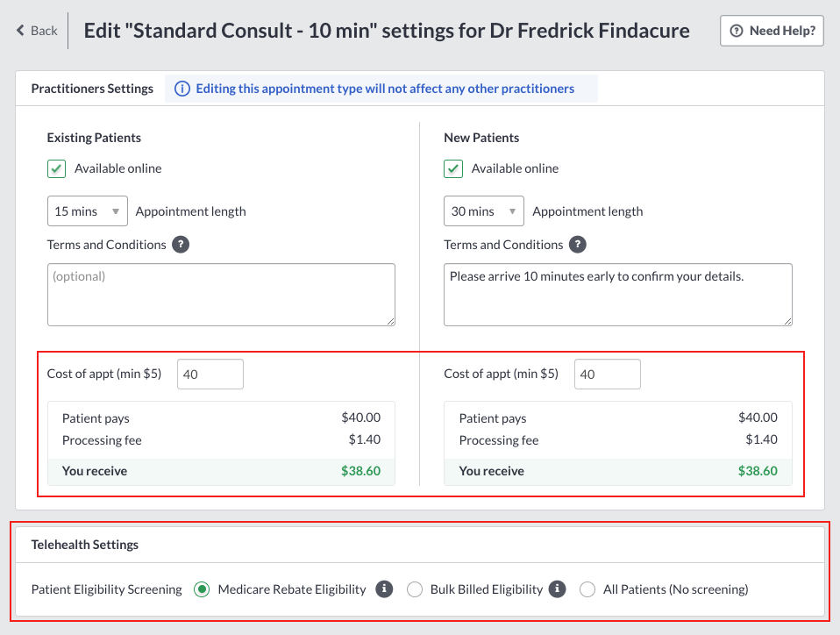Click the blue info icon beside editing notice
840x635 pixels.
[x=182, y=89]
